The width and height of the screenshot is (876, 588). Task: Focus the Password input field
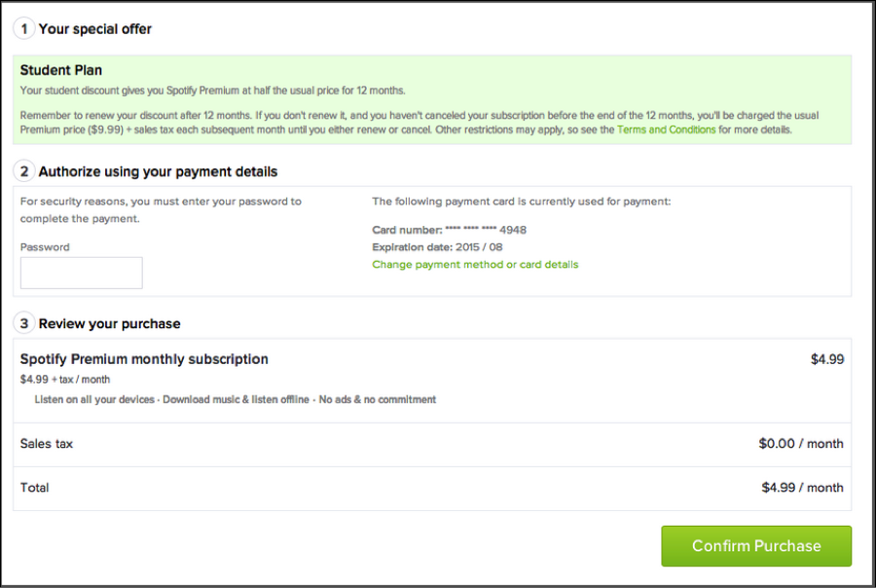pos(82,273)
